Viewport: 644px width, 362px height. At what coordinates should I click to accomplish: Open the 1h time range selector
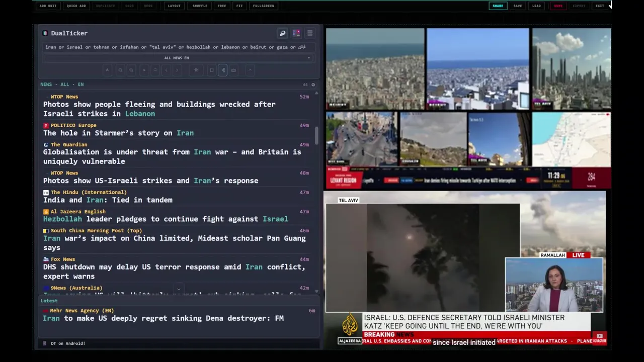click(x=196, y=70)
